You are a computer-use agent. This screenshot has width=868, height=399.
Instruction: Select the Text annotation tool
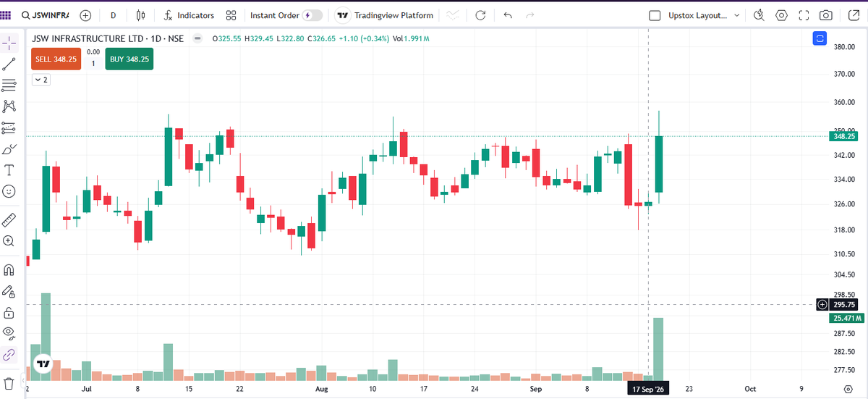point(9,170)
